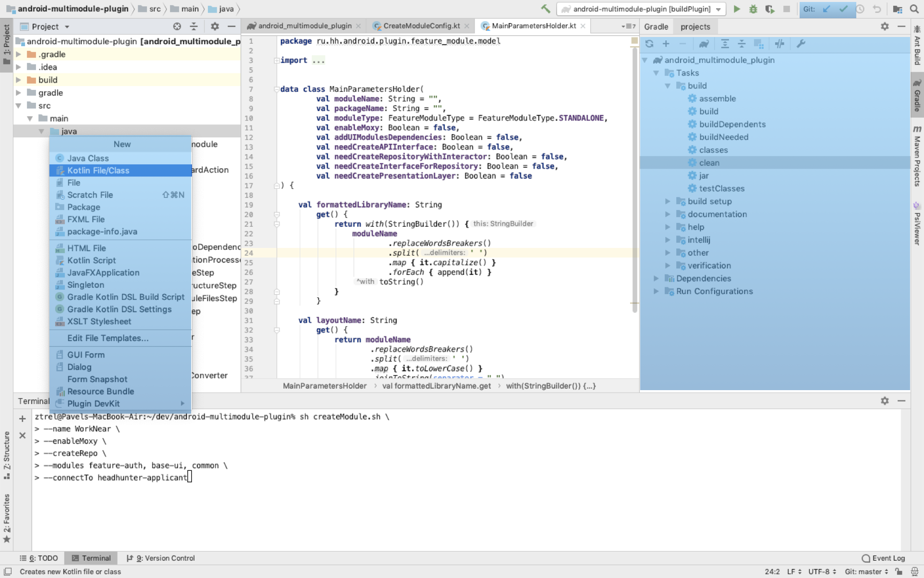Viewport: 924px width, 578px height.
Task: Select Kotlin Script from New menu
Action: pos(91,260)
